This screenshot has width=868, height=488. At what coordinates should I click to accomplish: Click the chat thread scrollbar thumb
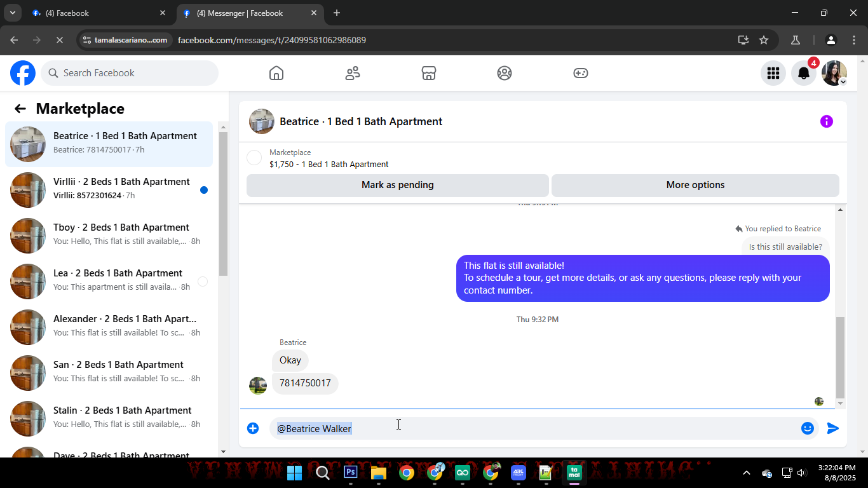[840, 357]
